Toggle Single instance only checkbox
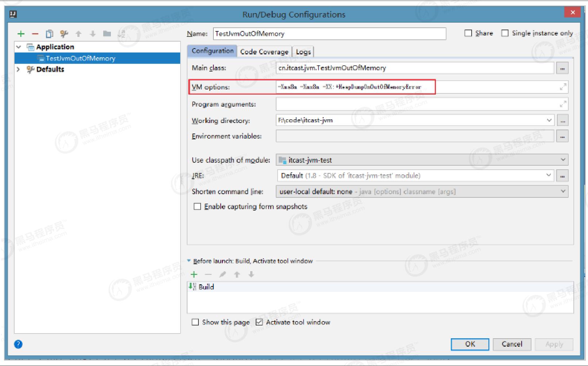588x366 pixels. pos(505,33)
